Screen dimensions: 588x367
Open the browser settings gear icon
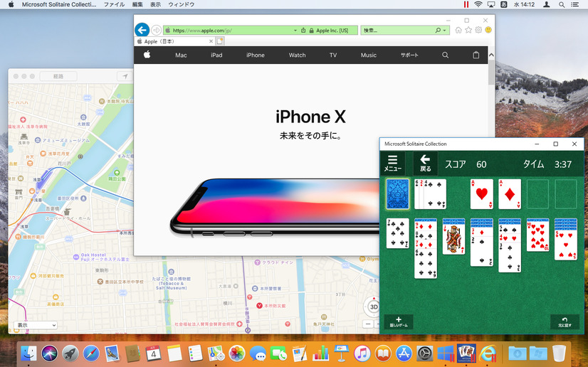(x=478, y=30)
